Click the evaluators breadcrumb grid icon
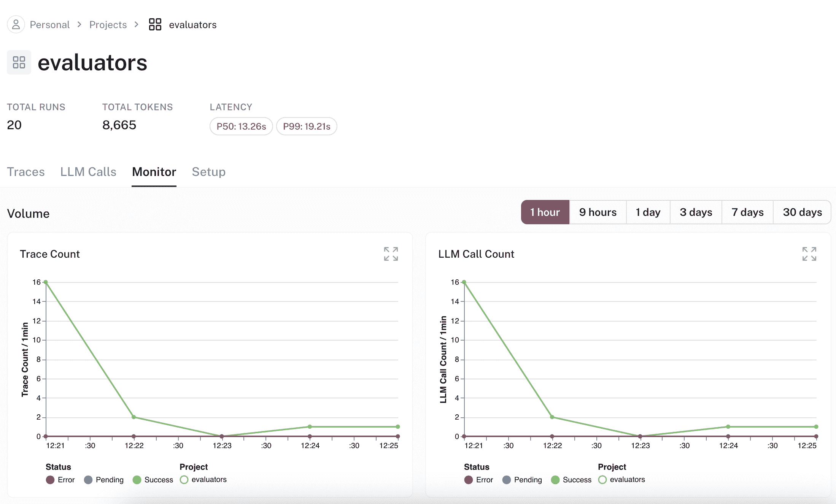836x504 pixels. point(155,25)
